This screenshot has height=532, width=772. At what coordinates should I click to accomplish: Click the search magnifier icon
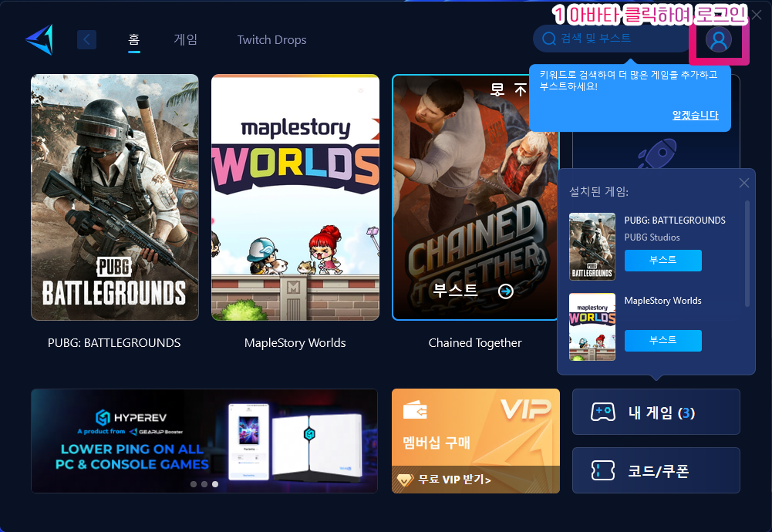[549, 39]
